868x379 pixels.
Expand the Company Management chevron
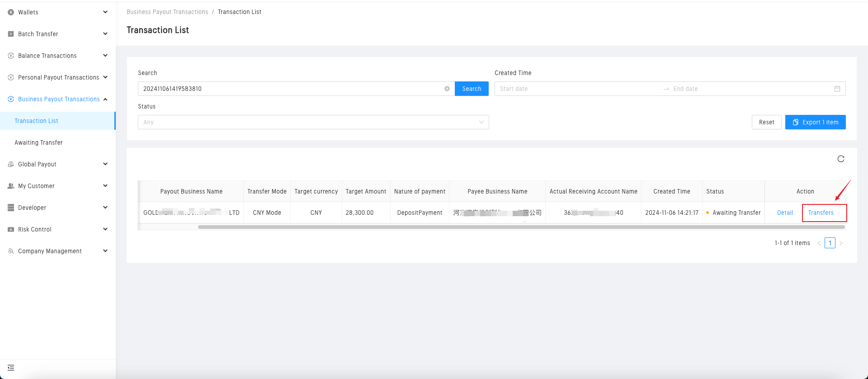pyautogui.click(x=105, y=251)
